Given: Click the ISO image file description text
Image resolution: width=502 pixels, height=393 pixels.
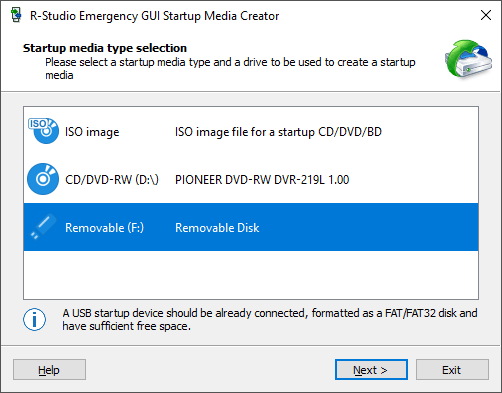Looking at the screenshot, I should coord(278,132).
